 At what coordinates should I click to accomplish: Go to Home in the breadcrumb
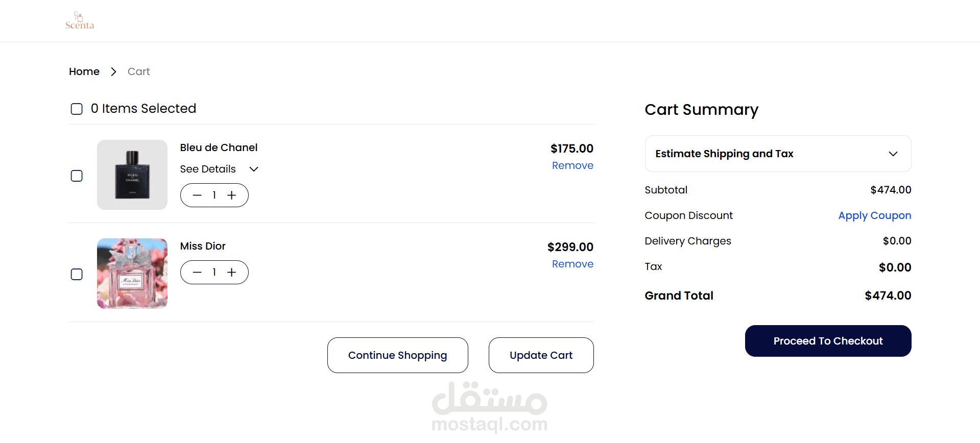pos(84,72)
